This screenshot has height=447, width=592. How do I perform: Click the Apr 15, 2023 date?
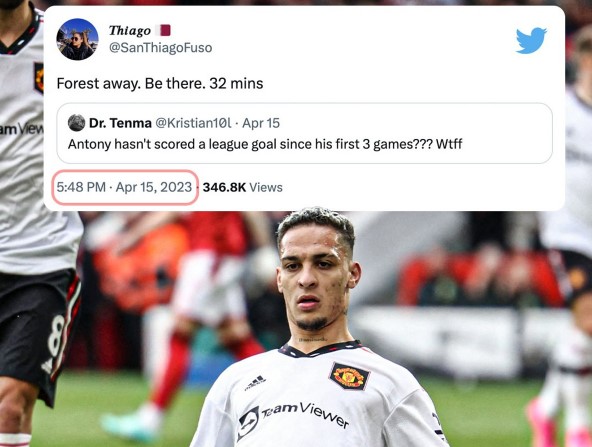[154, 187]
